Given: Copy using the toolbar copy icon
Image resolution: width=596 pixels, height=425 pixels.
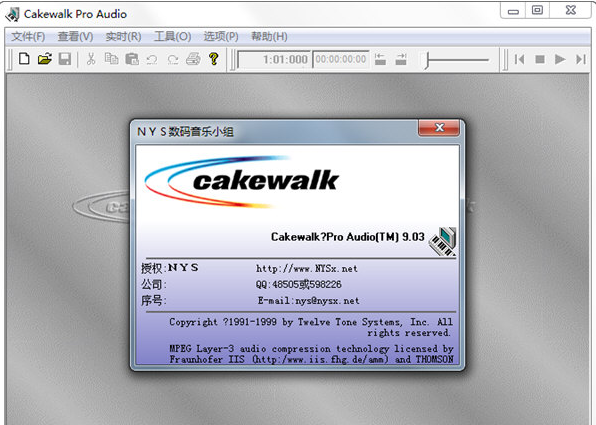Looking at the screenshot, I should [111, 59].
